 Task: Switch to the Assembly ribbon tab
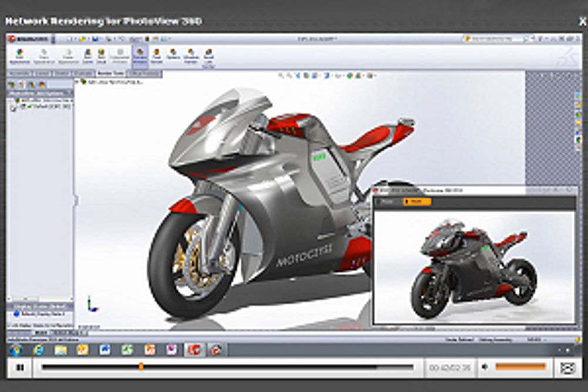tap(19, 73)
